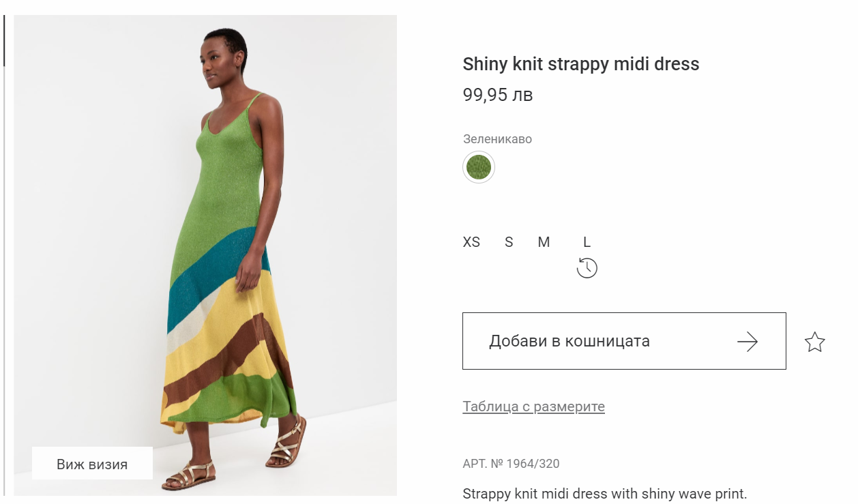This screenshot has width=858, height=504.
Task: Click the 99,95 лв price
Action: tap(498, 95)
